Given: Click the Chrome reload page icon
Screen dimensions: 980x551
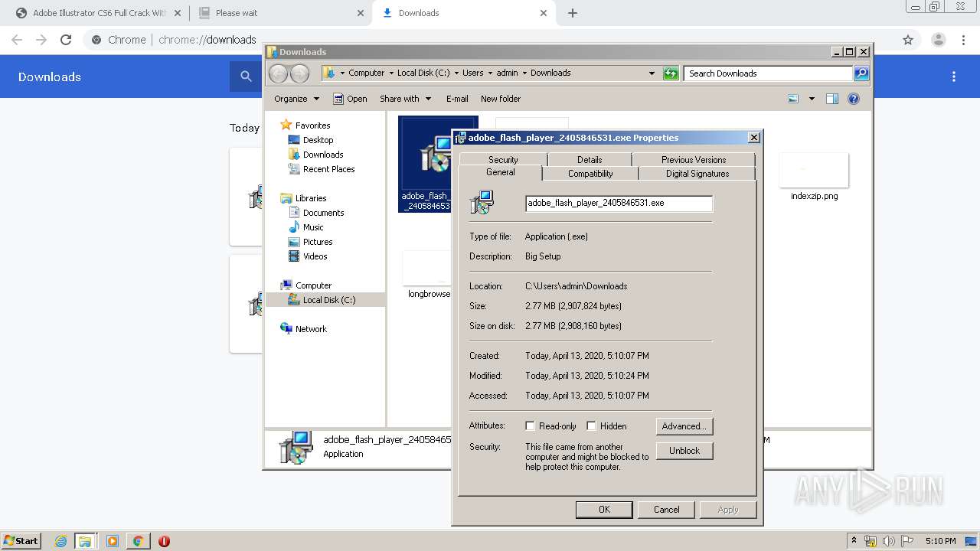Looking at the screenshot, I should coord(66,40).
